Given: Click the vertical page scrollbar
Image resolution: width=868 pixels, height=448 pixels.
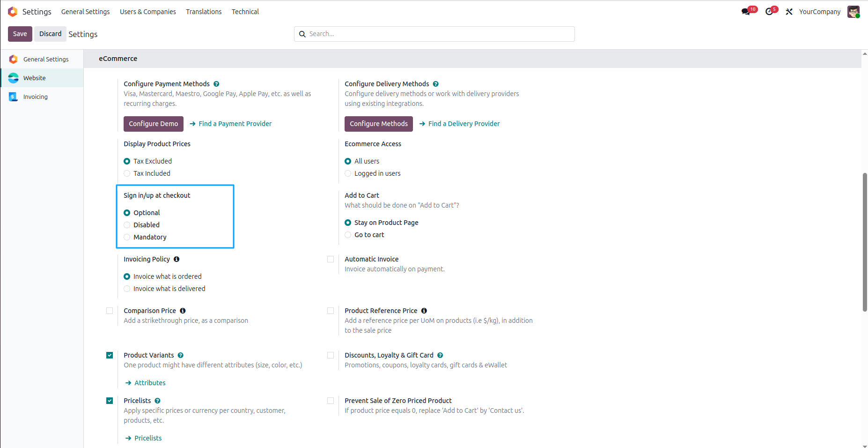Looking at the screenshot, I should 865,242.
